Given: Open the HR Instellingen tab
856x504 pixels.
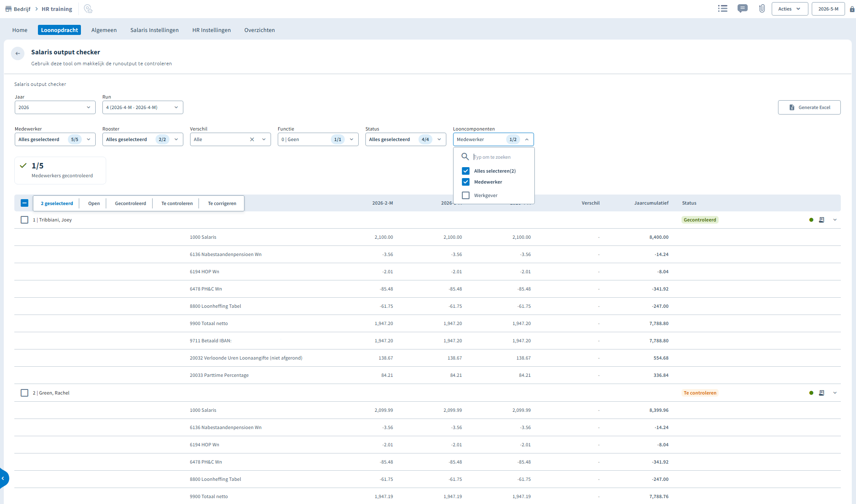Looking at the screenshot, I should 212,30.
